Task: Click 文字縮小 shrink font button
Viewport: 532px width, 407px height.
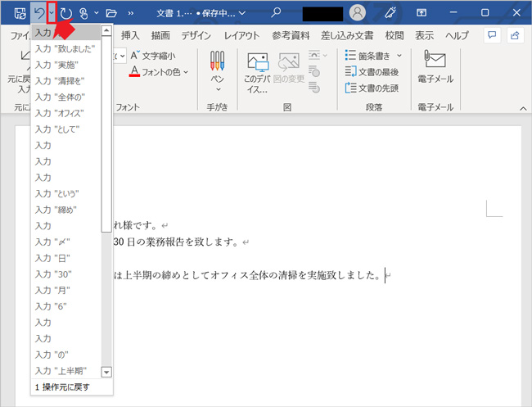Action: pos(153,56)
